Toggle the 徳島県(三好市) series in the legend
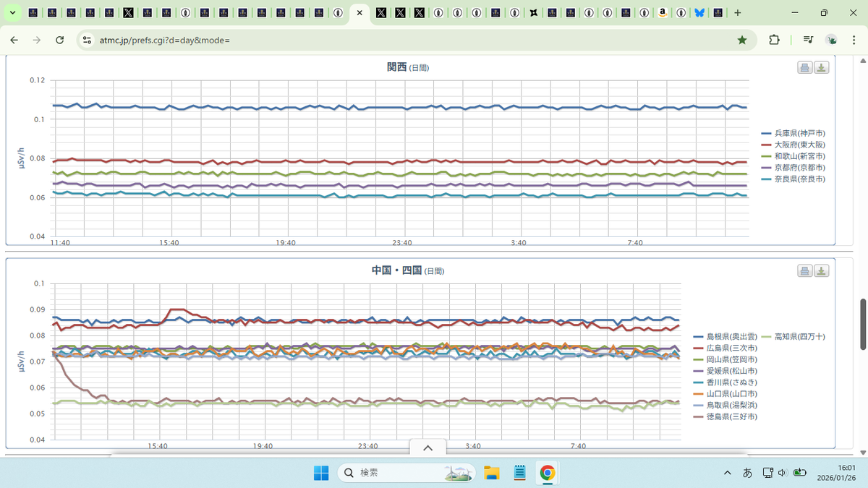 click(726, 416)
